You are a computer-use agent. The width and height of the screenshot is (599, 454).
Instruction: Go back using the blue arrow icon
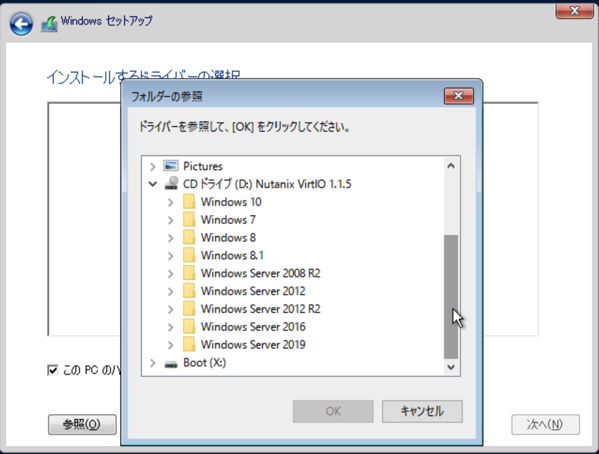21,24
